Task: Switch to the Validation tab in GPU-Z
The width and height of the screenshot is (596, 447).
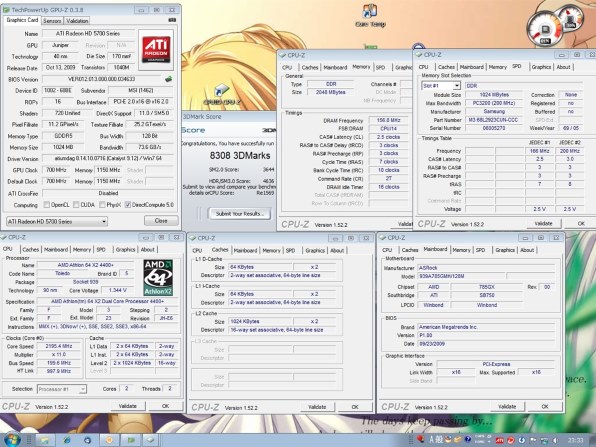Action: tap(77, 21)
